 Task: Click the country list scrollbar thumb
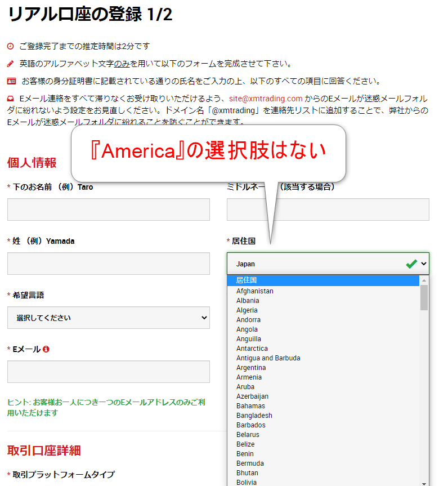click(424, 297)
